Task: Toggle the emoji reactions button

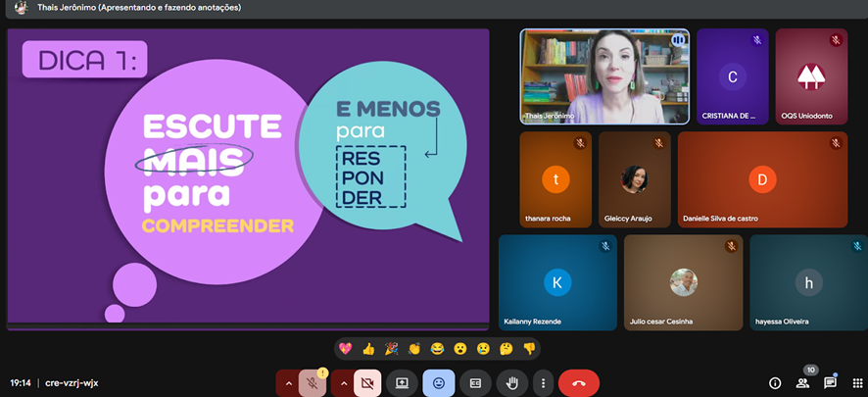Action: point(438,383)
